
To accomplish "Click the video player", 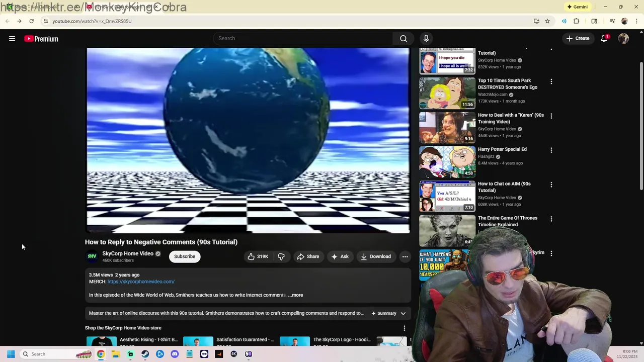I will pyautogui.click(x=248, y=140).
